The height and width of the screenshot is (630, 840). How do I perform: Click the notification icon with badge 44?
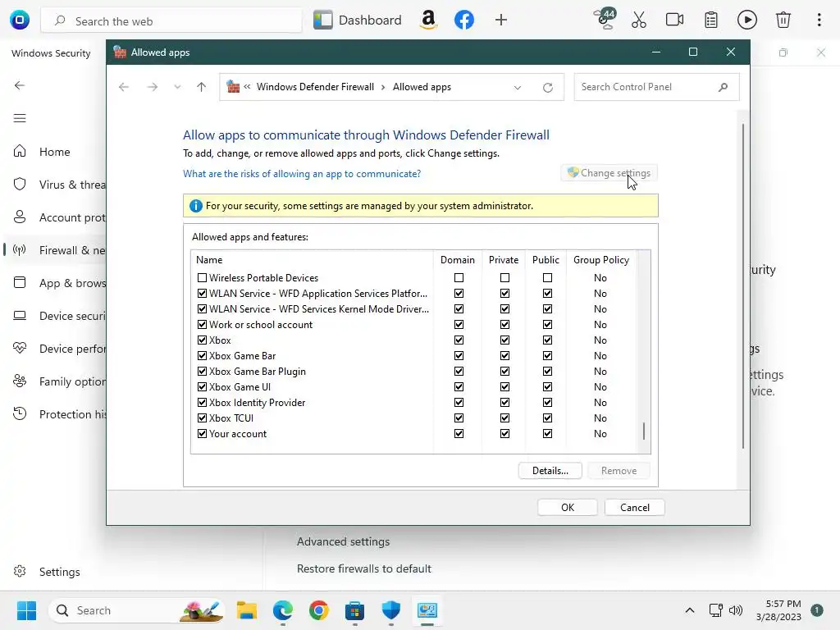coord(606,20)
